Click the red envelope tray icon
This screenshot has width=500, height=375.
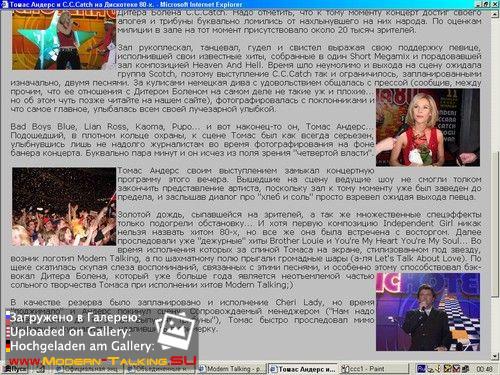point(456,369)
